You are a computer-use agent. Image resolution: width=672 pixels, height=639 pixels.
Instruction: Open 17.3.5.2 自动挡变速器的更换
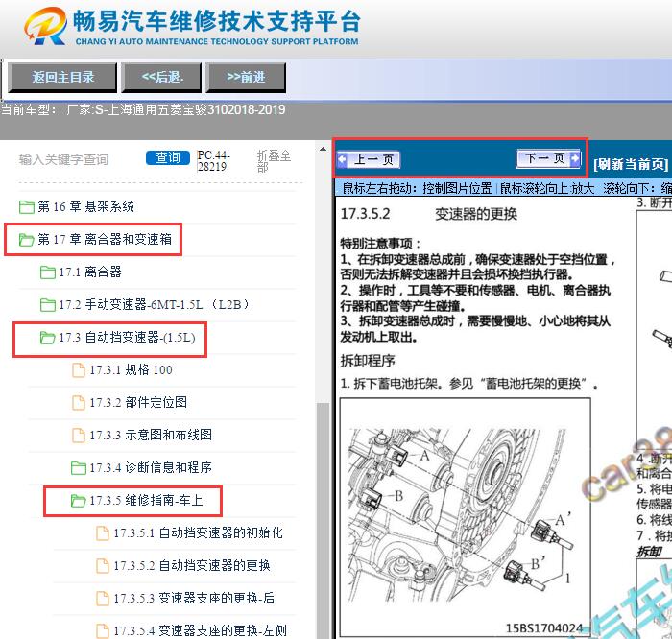click(x=192, y=566)
